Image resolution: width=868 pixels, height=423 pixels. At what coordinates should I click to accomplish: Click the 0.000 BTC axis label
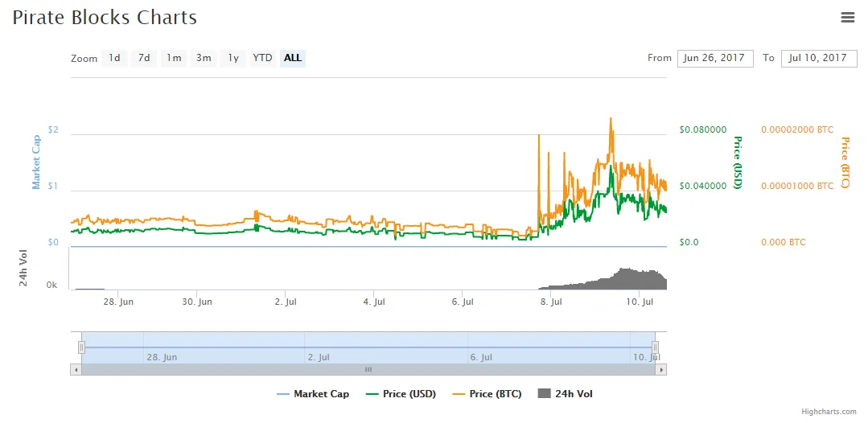coord(784,243)
